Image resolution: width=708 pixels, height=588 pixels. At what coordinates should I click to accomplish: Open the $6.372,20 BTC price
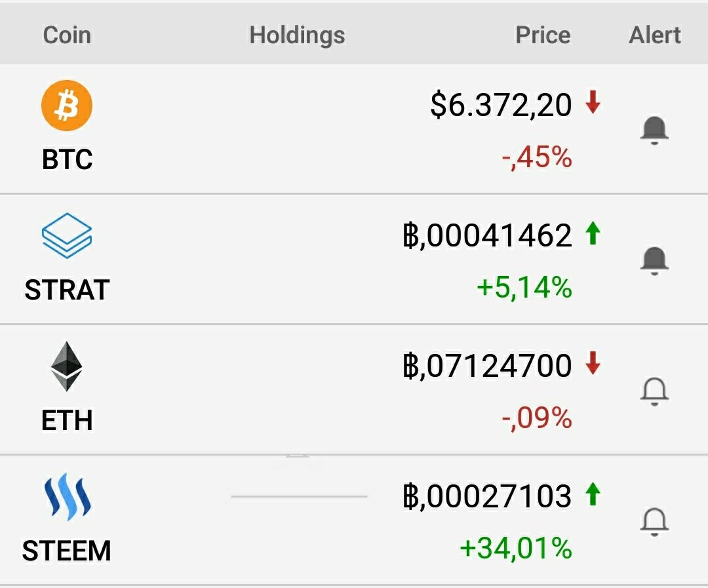(x=501, y=105)
